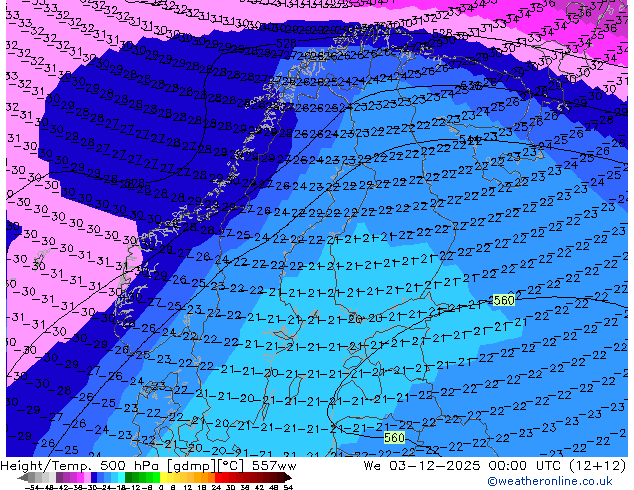
Task: Select the date text 'We 03-12-2025 00:00 UTC'
Action: click(x=464, y=466)
